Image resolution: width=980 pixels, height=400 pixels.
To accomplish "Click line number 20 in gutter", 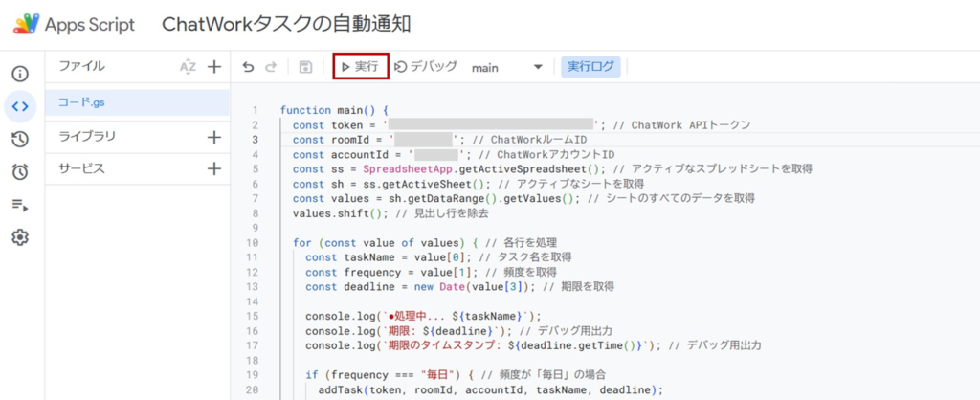I will pos(253,390).
